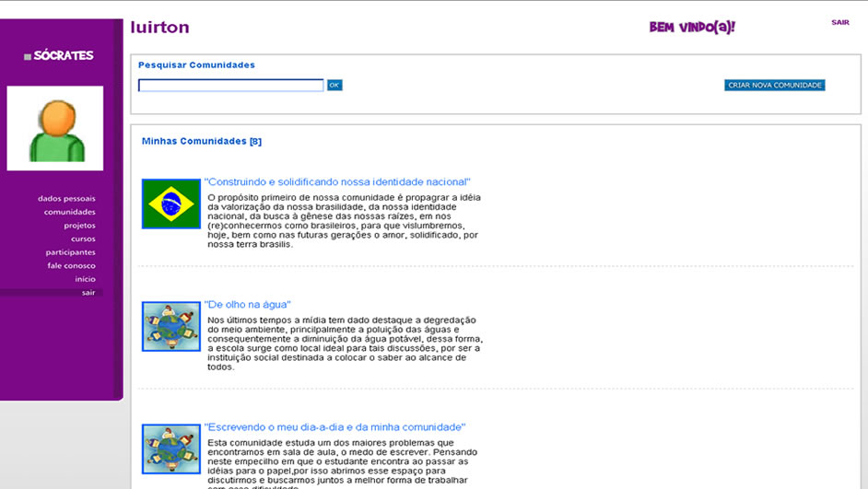Click the small square icon beside Sócrates logo
The width and height of the screenshot is (868, 489).
(28, 57)
